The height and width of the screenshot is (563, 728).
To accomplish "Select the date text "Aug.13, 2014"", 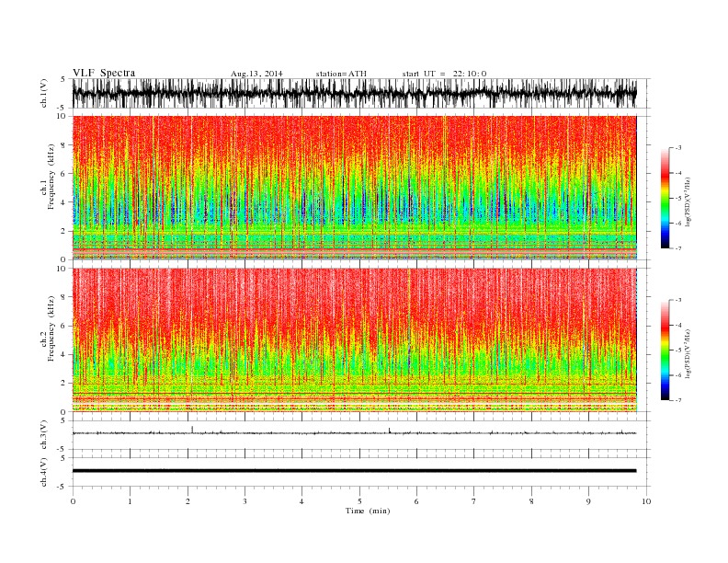I will coord(256,74).
